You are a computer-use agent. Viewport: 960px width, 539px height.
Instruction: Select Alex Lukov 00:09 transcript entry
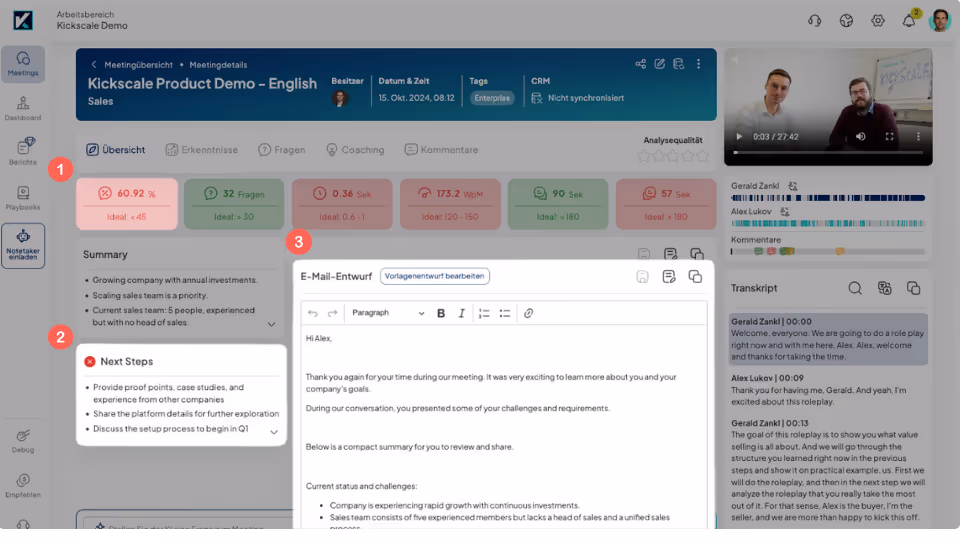click(828, 390)
